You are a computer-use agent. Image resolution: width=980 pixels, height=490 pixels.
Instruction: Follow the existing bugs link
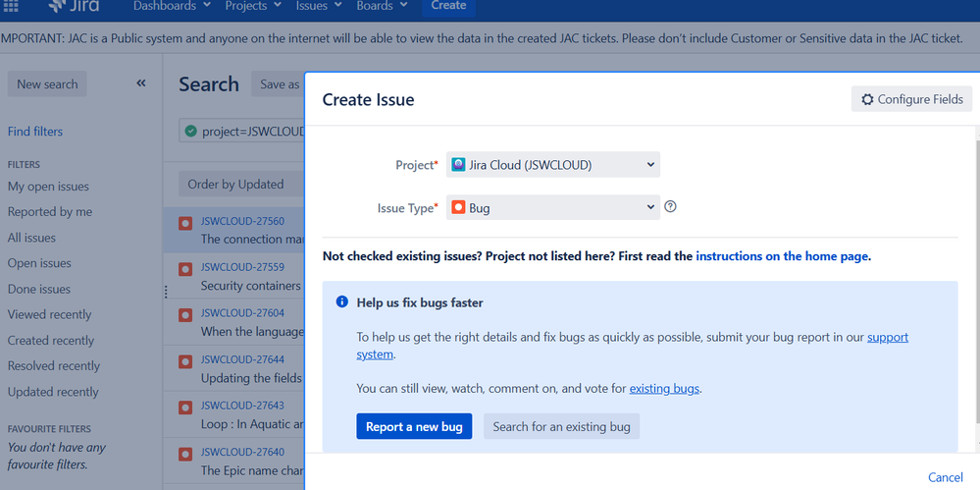(664, 388)
